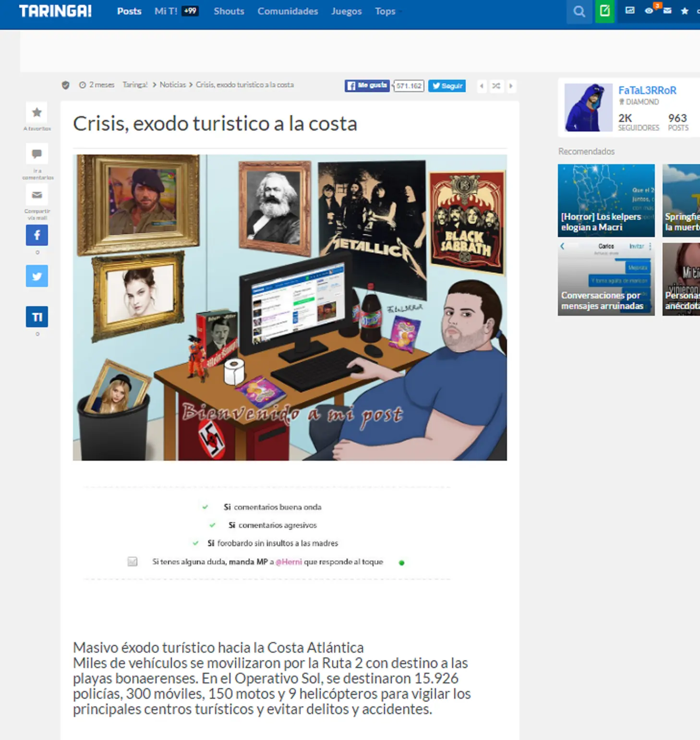Click the line Si comentarios agresivos
The image size is (700, 740).
click(273, 525)
